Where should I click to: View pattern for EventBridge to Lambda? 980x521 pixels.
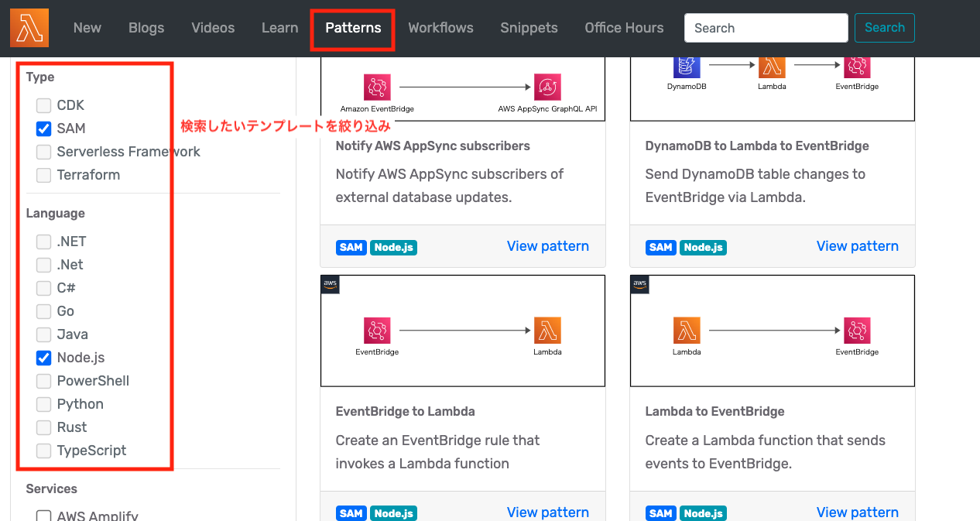pyautogui.click(x=548, y=512)
